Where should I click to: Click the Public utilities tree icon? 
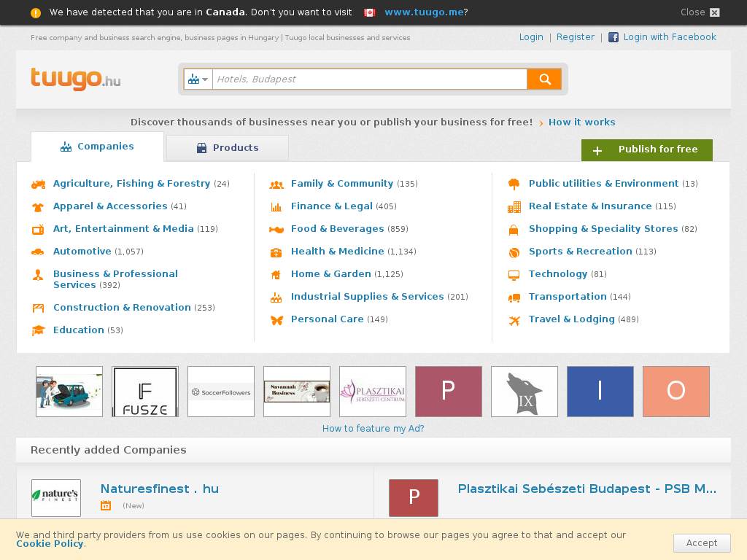(x=514, y=184)
